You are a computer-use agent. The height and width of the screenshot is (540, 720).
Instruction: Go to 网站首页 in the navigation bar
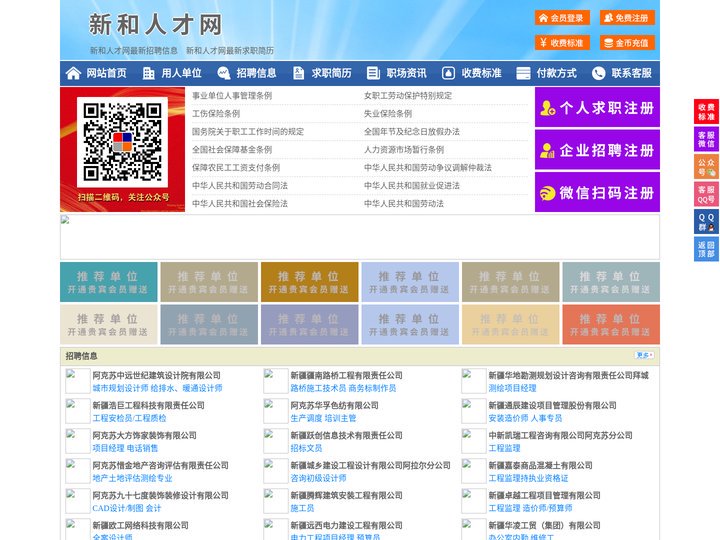click(107, 73)
